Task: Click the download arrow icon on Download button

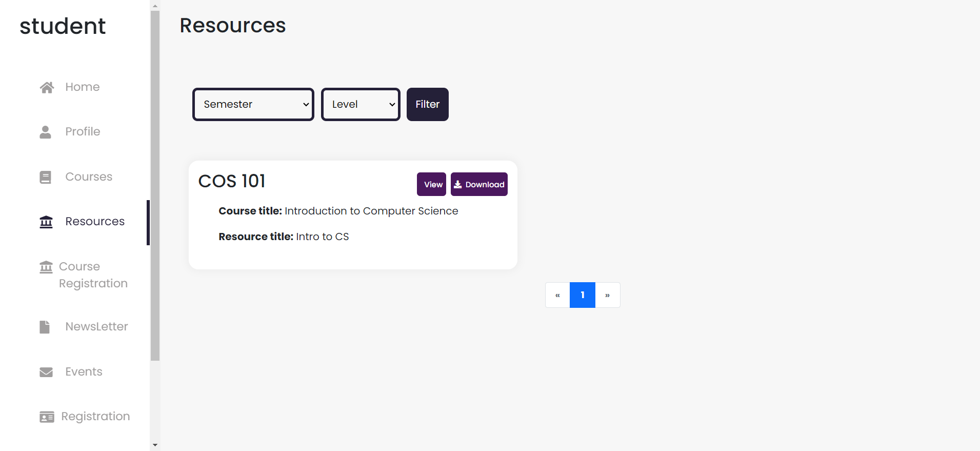Action: click(458, 184)
